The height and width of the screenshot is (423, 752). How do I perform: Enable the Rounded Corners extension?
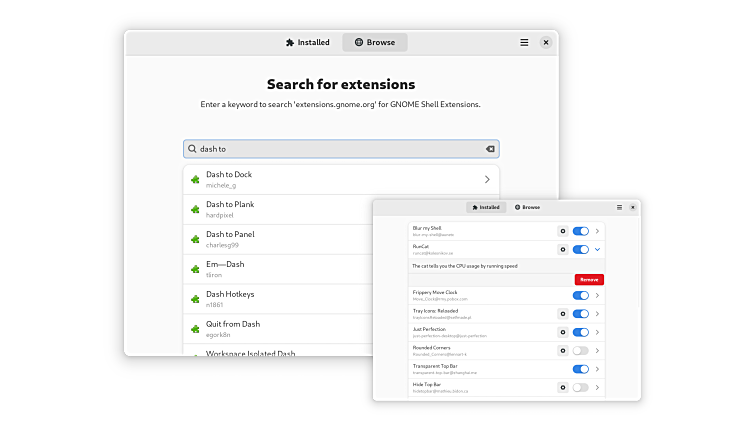pyautogui.click(x=581, y=351)
